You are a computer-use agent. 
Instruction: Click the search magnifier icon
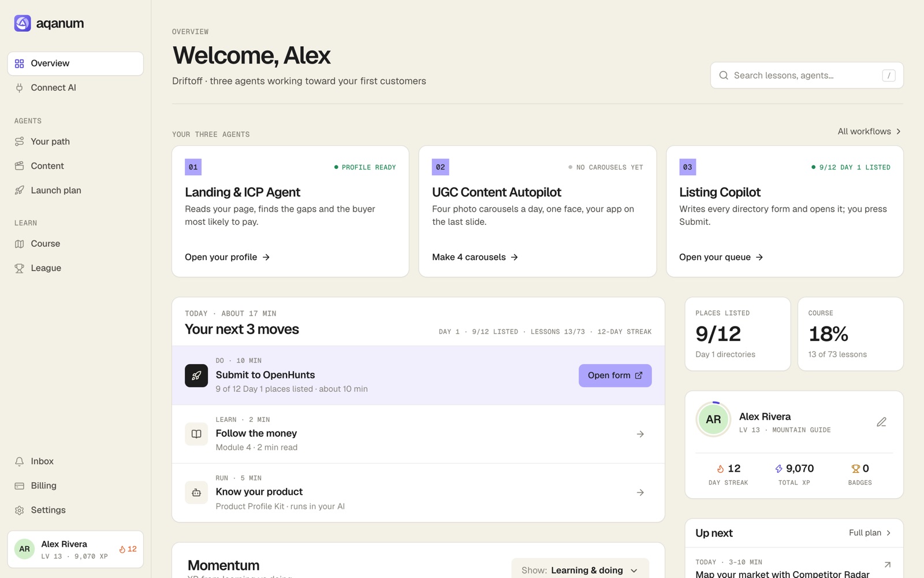pyautogui.click(x=724, y=75)
